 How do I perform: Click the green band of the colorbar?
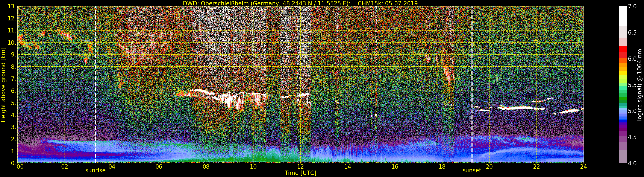(623, 100)
